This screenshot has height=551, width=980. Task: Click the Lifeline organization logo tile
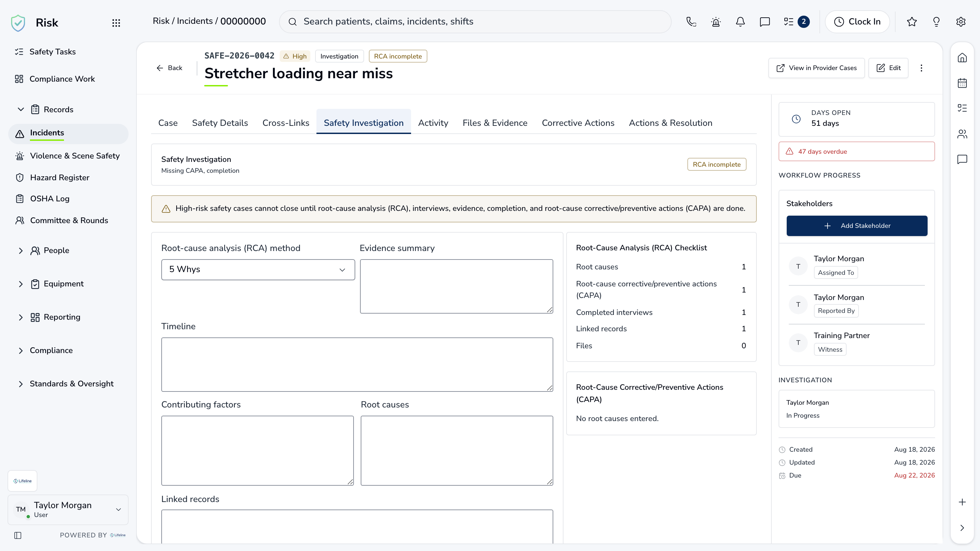pos(22,481)
